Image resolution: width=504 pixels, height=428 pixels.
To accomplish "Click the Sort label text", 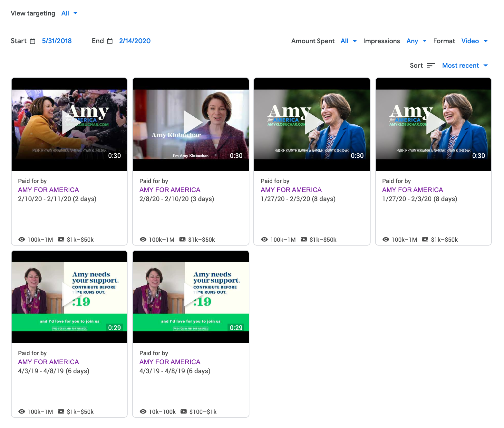I will pos(416,65).
